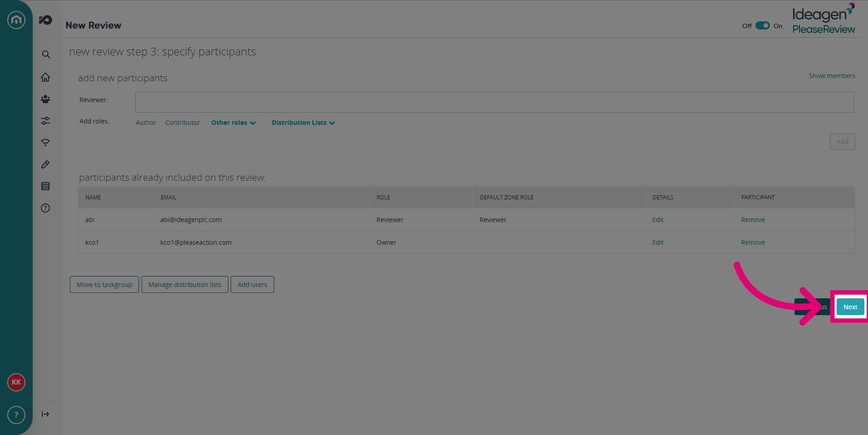Add the Contributor role

tap(182, 123)
